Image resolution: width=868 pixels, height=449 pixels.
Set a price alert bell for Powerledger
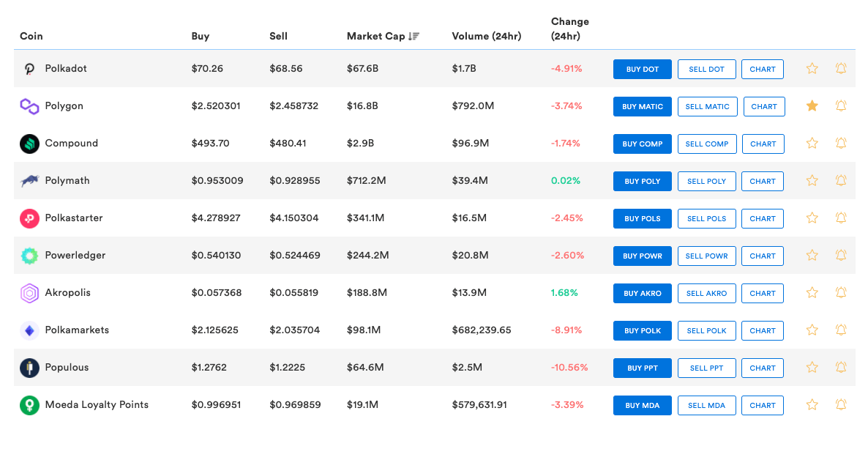pyautogui.click(x=841, y=255)
